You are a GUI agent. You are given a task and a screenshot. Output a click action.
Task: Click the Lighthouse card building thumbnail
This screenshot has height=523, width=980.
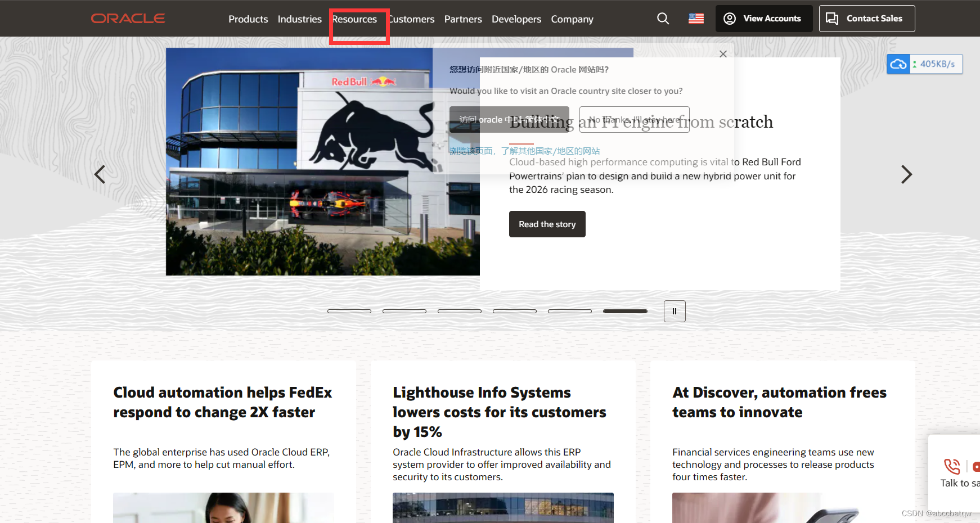(x=503, y=508)
